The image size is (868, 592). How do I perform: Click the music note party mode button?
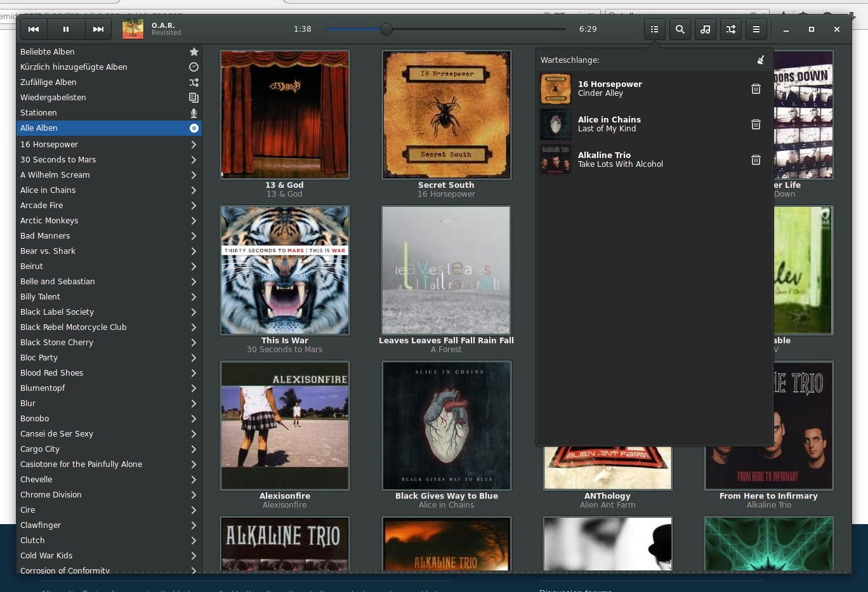705,29
